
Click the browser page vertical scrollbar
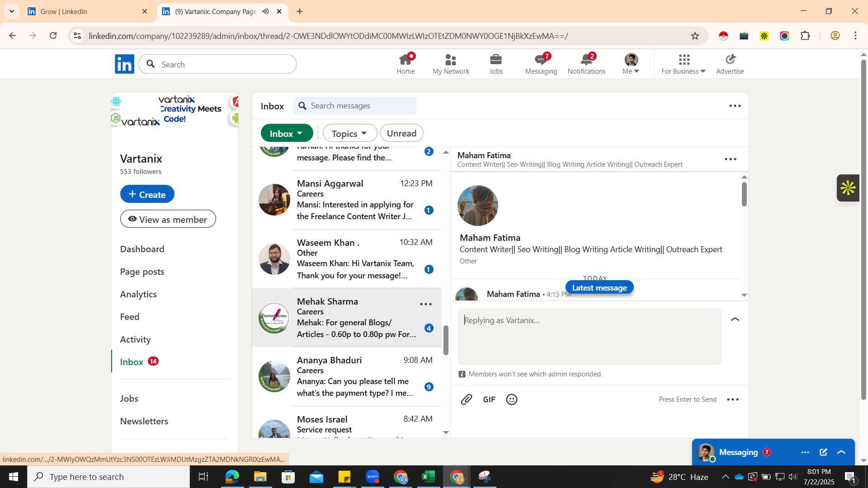pos(863,230)
